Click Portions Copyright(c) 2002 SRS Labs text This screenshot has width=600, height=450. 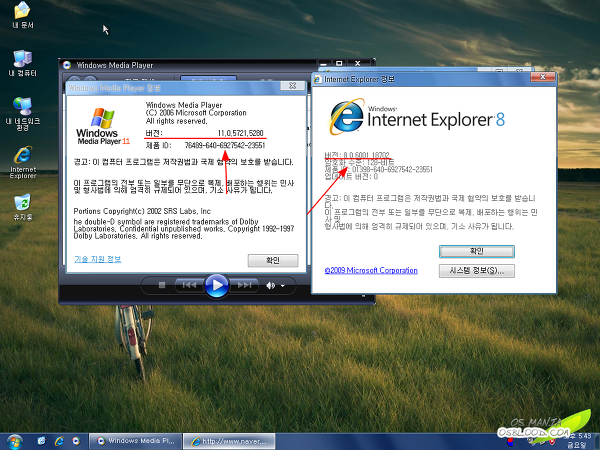click(x=142, y=211)
